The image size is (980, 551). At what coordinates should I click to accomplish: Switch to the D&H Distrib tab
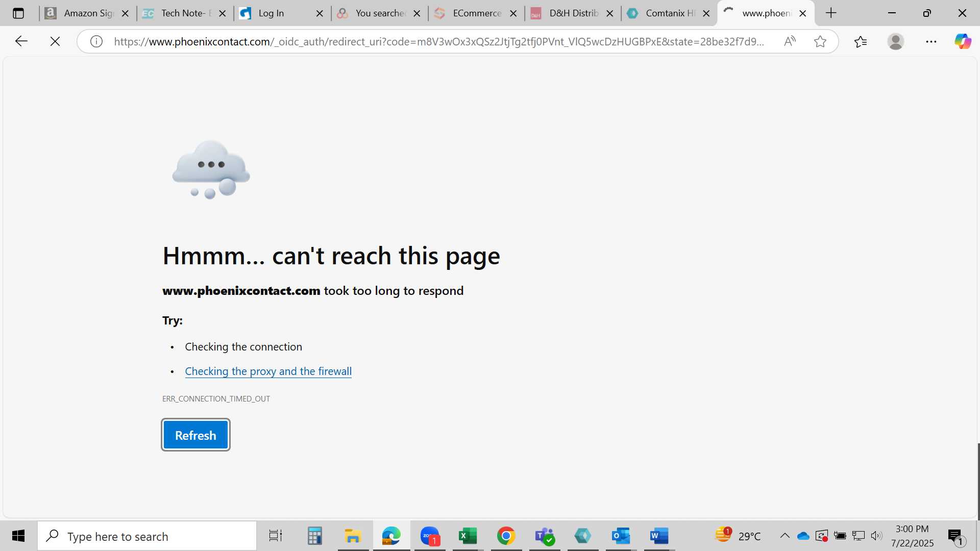click(571, 13)
